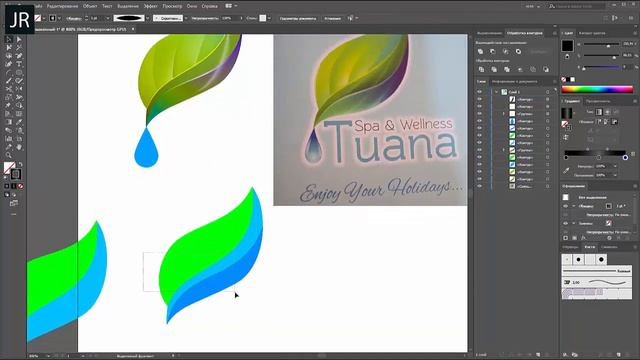
Task: Switch to Каталог цветов tab
Action: (x=592, y=33)
